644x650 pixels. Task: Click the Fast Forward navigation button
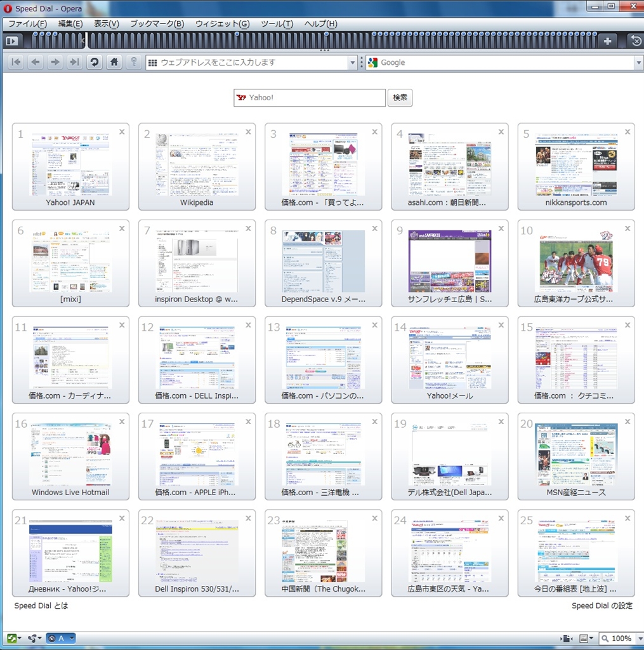click(74, 62)
